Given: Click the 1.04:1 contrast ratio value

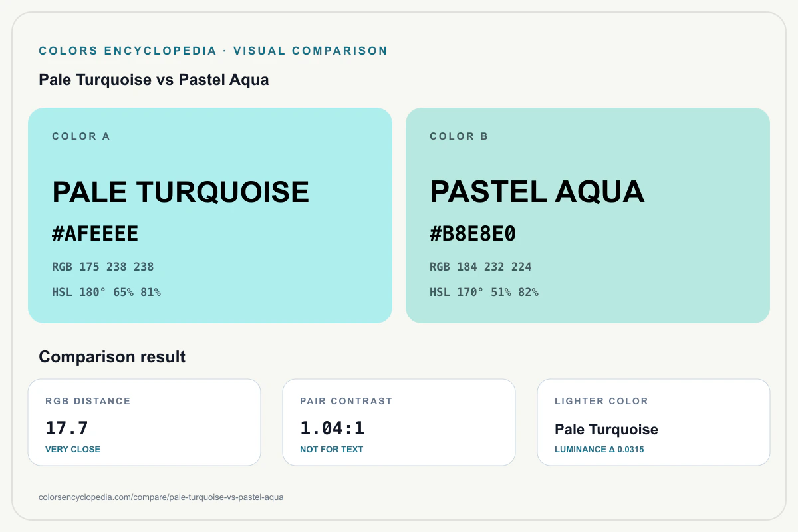Looking at the screenshot, I should pos(332,428).
